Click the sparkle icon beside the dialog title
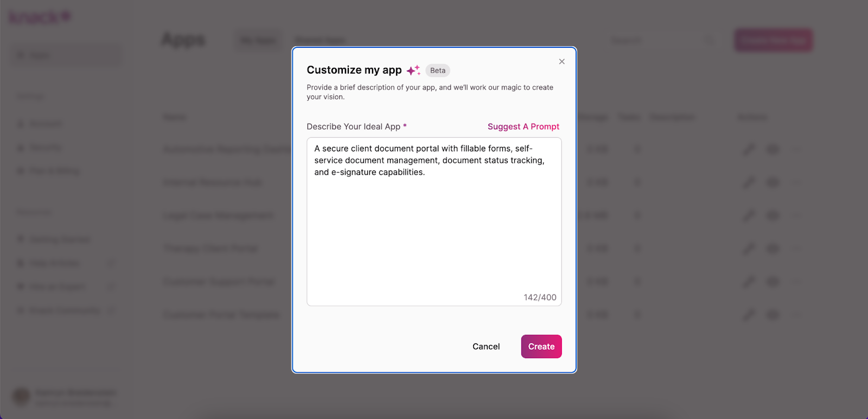This screenshot has width=868, height=419. click(x=413, y=71)
